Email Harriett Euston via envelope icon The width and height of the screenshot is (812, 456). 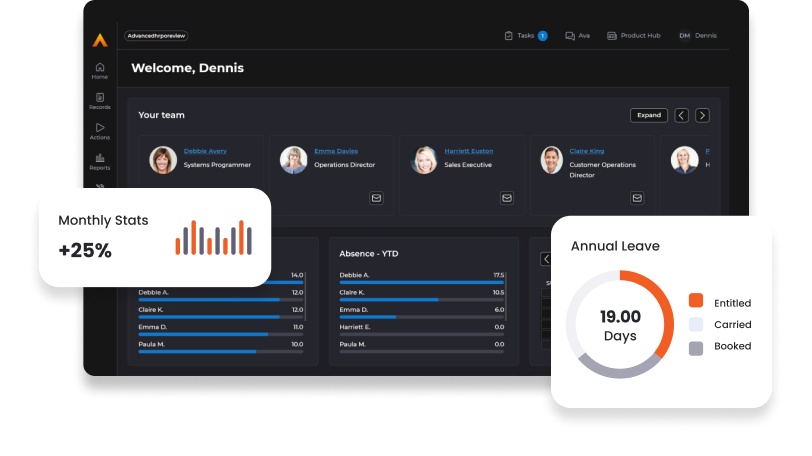point(507,198)
